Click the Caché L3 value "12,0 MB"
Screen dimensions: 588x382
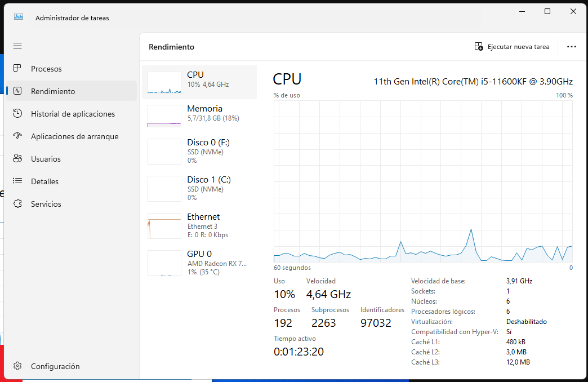pos(518,362)
